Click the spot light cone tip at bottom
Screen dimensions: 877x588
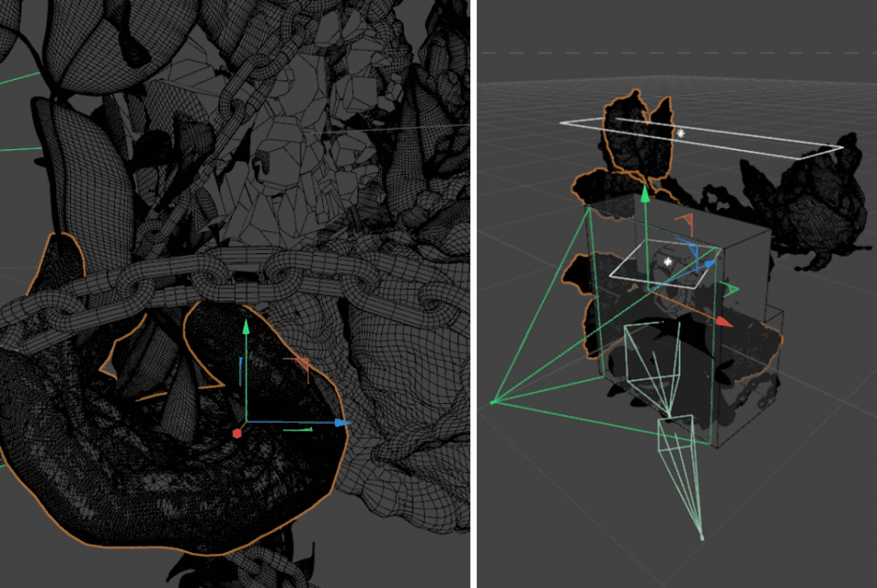(x=702, y=538)
